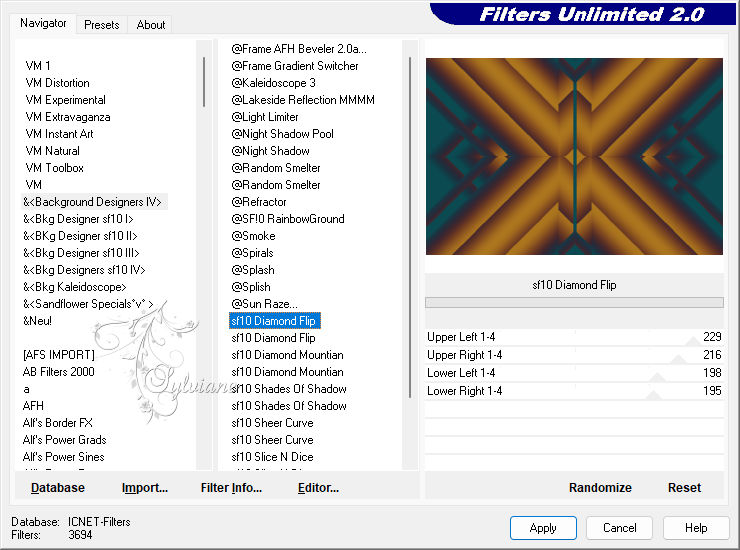The image size is (740, 550).
Task: Open the Editor... button
Action: [319, 488]
